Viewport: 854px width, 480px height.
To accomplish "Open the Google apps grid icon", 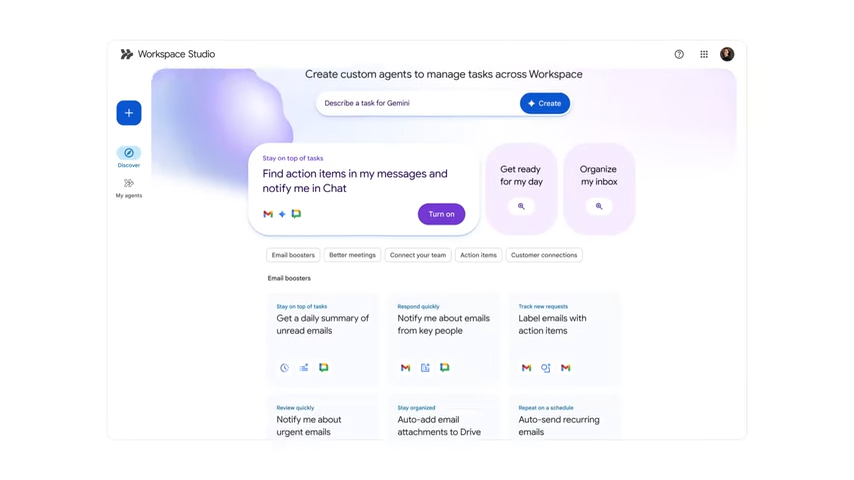I will 704,54.
